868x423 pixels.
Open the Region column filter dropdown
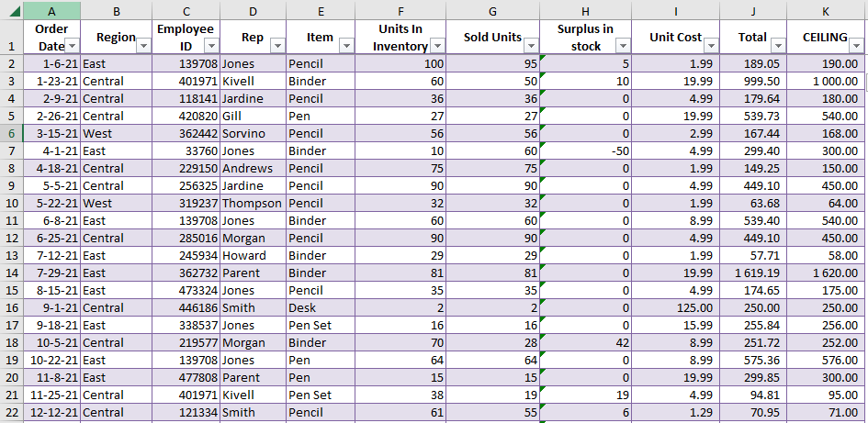coord(144,46)
